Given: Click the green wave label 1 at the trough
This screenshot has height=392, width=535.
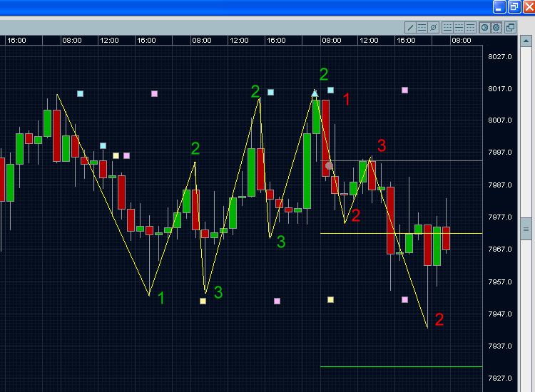Looking at the screenshot, I should tap(161, 298).
